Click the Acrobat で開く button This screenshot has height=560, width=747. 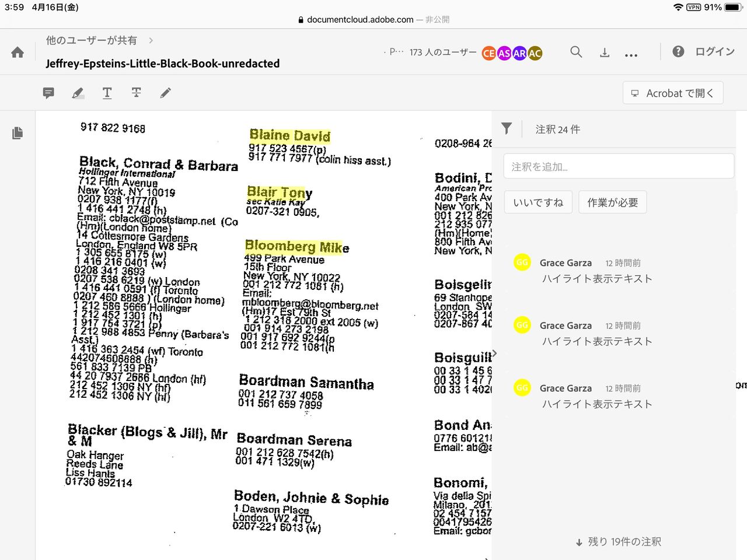point(673,93)
